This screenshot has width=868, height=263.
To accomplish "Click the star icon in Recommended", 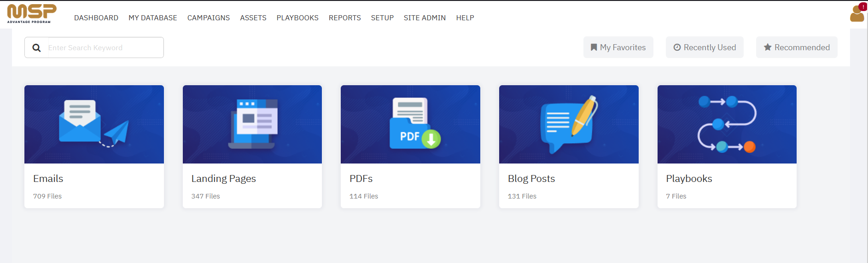I will [768, 47].
